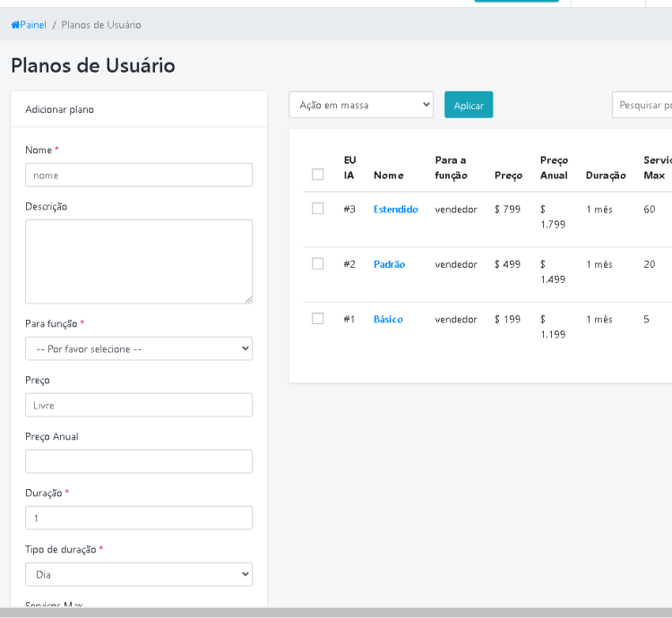Click the Duração column header
Viewport: 672px width, 618px height.
(x=606, y=176)
